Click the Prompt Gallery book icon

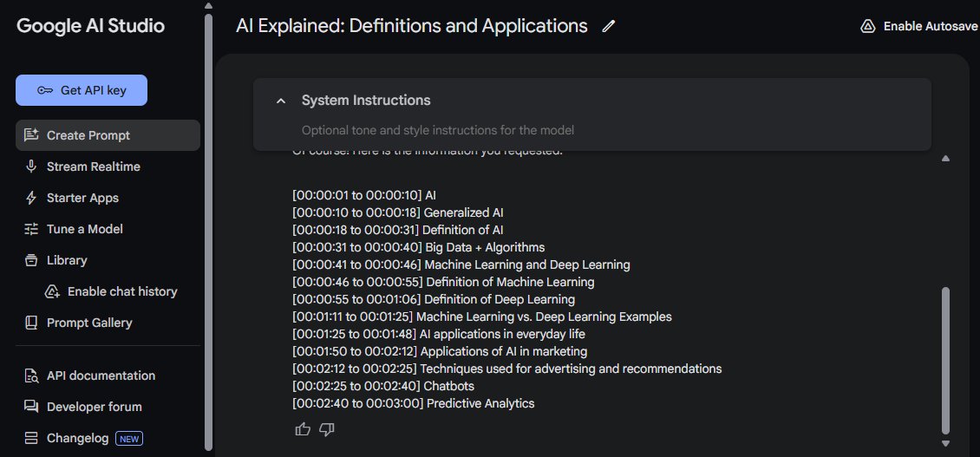click(x=31, y=323)
